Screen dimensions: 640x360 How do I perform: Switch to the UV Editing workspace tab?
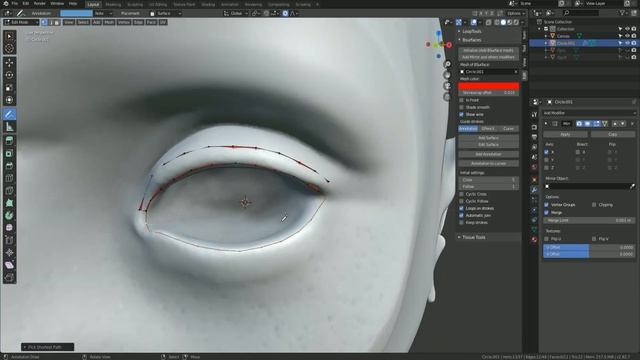158,4
